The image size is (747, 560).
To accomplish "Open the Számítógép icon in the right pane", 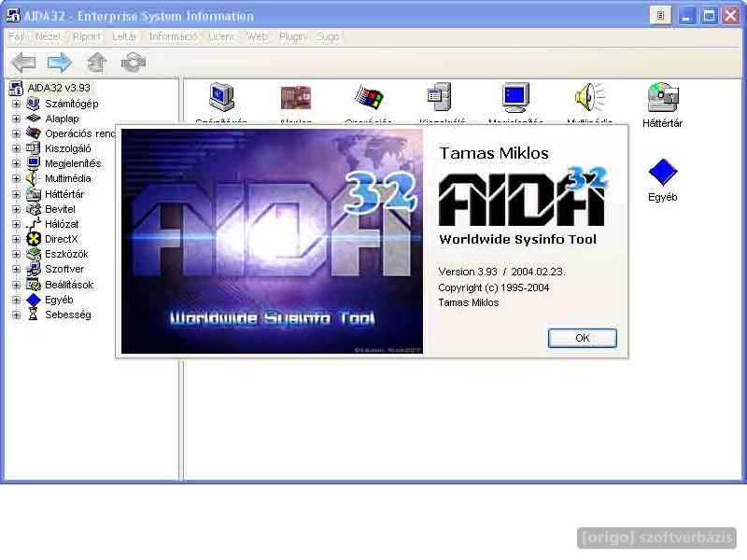I will pyautogui.click(x=221, y=98).
